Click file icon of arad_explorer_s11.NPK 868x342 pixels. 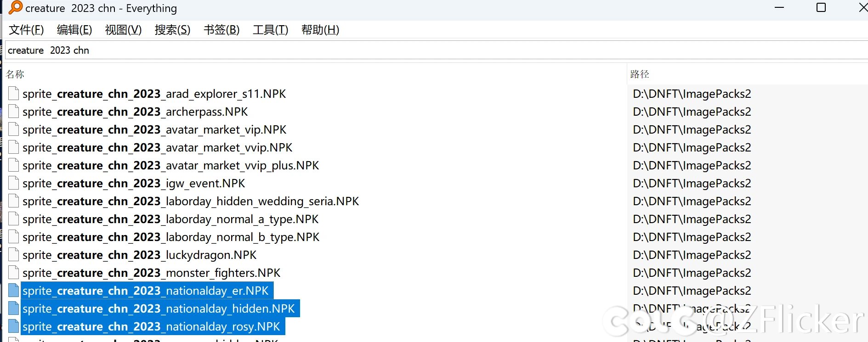pyautogui.click(x=14, y=94)
